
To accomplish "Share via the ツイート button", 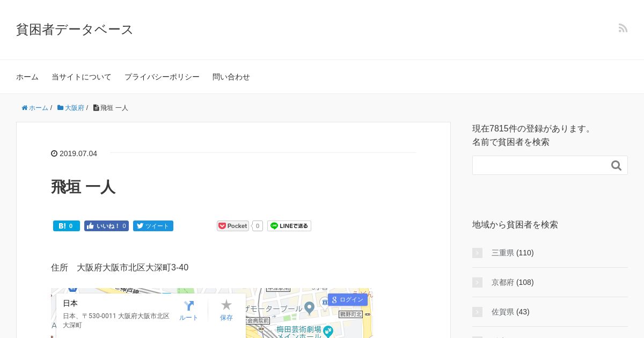I will click(153, 226).
